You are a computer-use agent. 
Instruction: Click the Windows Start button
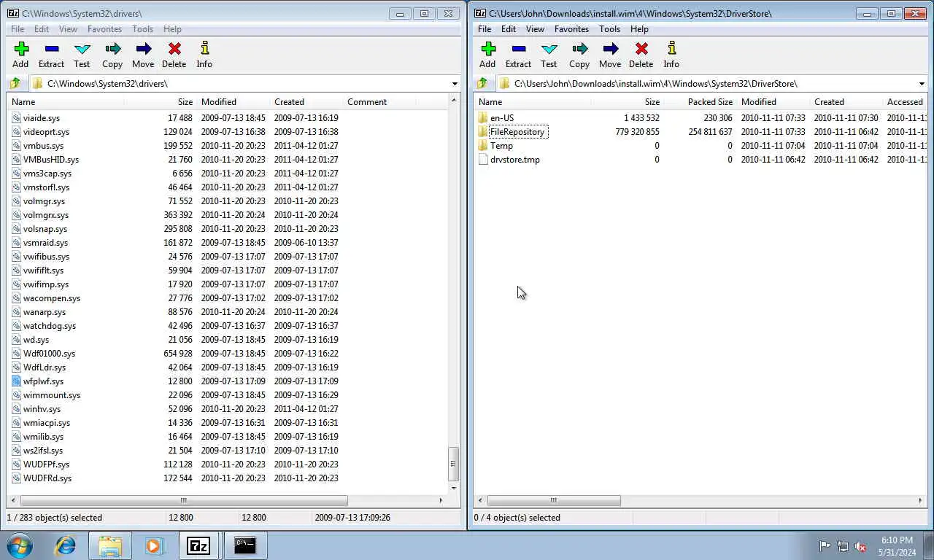(20, 545)
